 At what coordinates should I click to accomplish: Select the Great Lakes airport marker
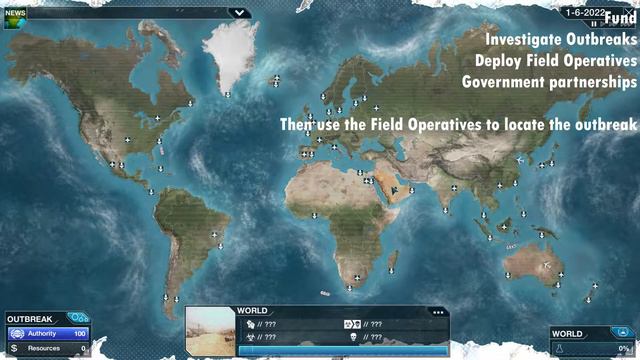[158, 118]
